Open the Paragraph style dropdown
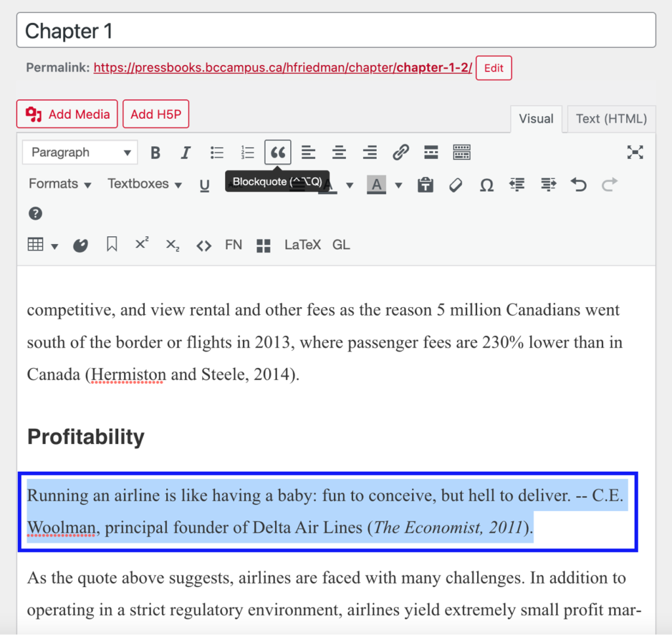This screenshot has width=672, height=635. point(80,152)
